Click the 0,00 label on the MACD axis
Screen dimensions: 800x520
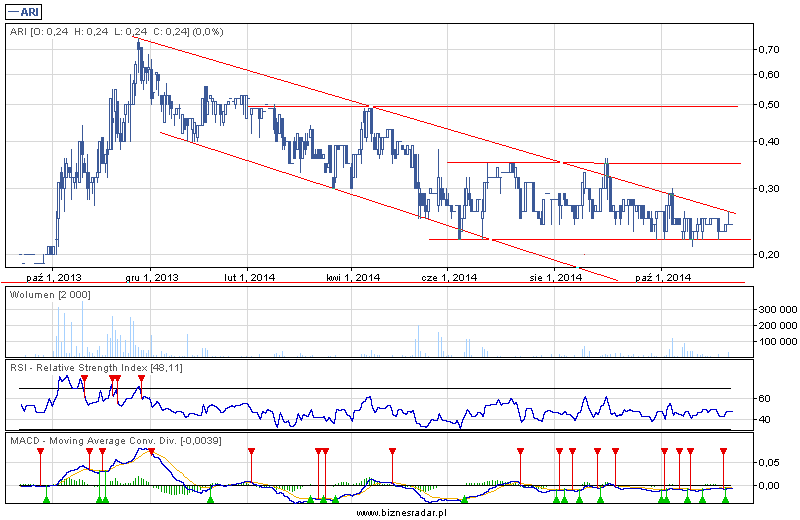(x=768, y=485)
